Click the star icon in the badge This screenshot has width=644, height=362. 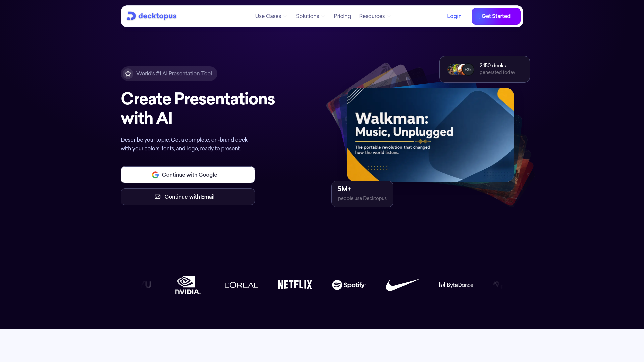128,74
